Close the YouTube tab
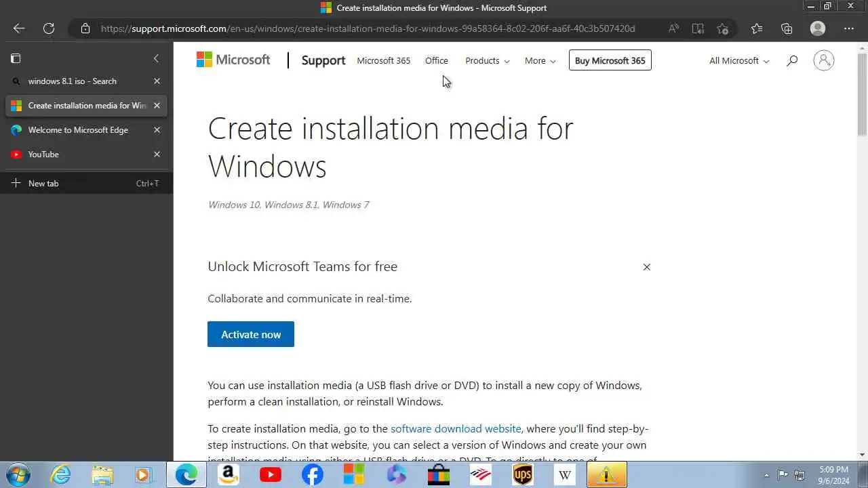 tap(157, 154)
